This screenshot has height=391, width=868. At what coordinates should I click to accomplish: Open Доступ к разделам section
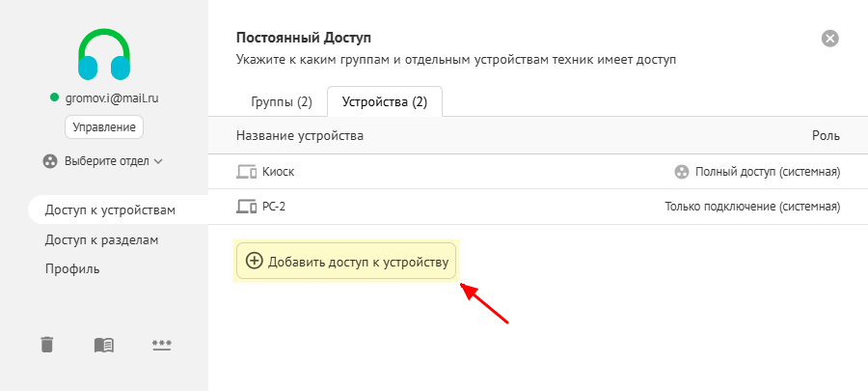(101, 239)
